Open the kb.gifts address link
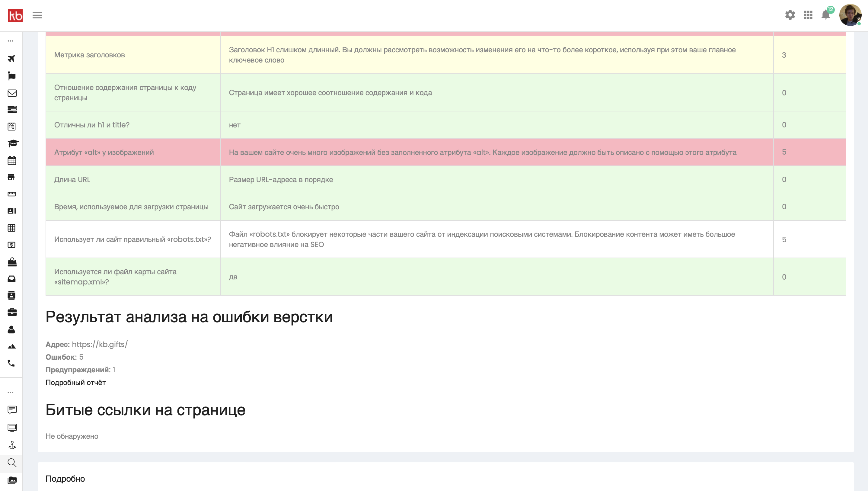 click(x=100, y=344)
